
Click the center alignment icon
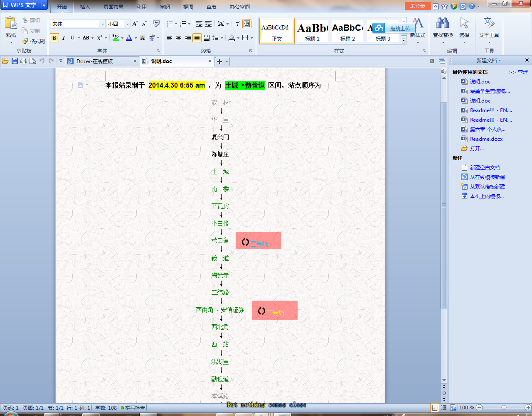point(179,38)
